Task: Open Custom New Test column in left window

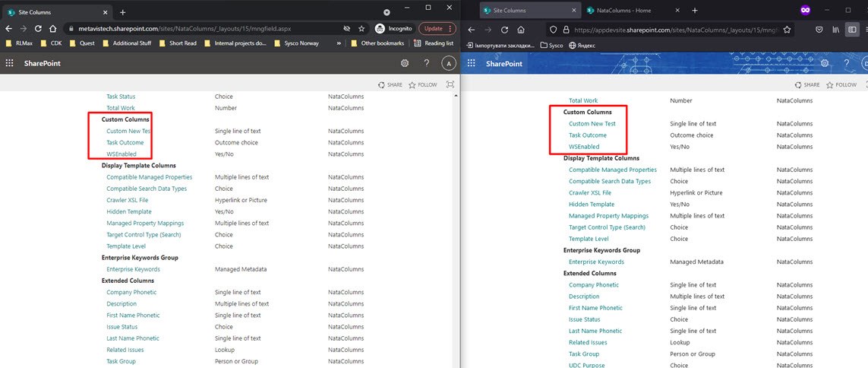Action: coord(128,132)
